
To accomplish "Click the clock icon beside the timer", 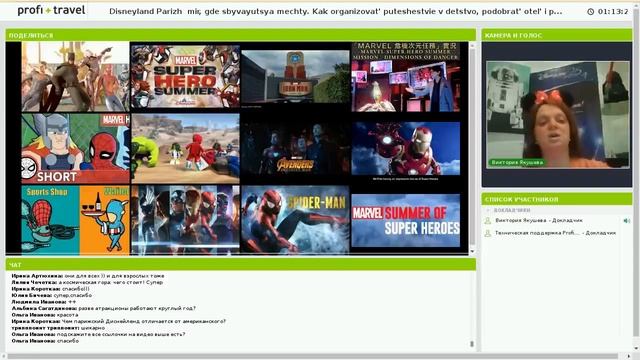I will (x=590, y=11).
